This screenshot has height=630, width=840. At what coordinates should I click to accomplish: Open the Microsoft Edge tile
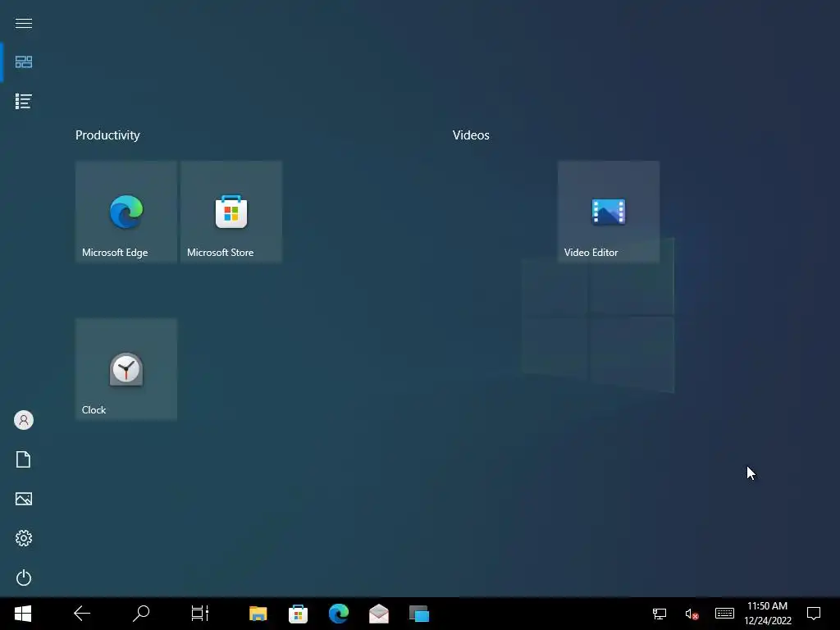[126, 212]
